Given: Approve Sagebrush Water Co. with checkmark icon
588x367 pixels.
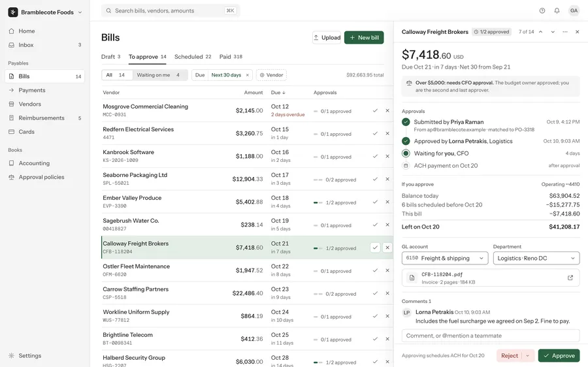Looking at the screenshot, I should (x=375, y=225).
